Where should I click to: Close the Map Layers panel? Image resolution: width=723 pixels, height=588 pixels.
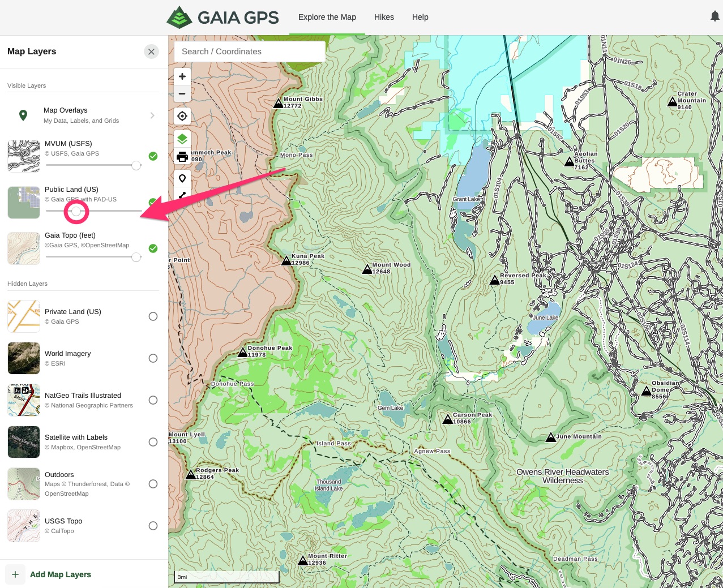tap(151, 51)
